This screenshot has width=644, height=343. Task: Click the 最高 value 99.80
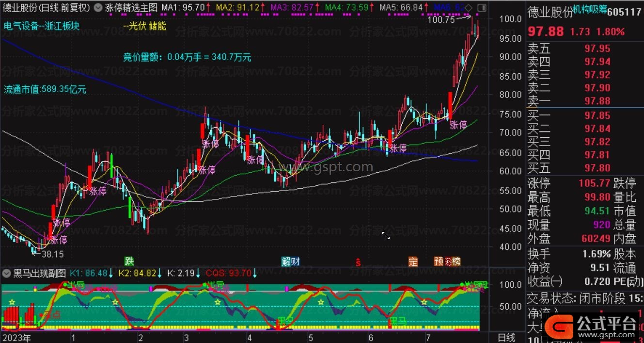pos(597,197)
